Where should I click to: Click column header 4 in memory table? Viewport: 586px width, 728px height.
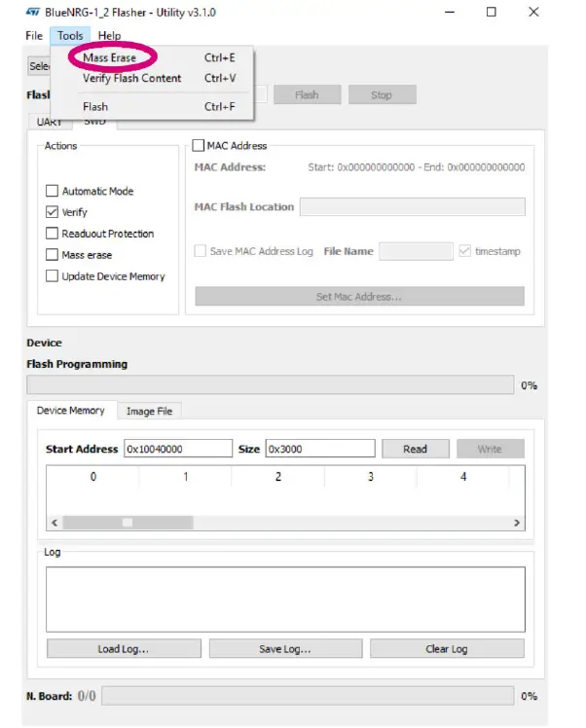tap(463, 476)
